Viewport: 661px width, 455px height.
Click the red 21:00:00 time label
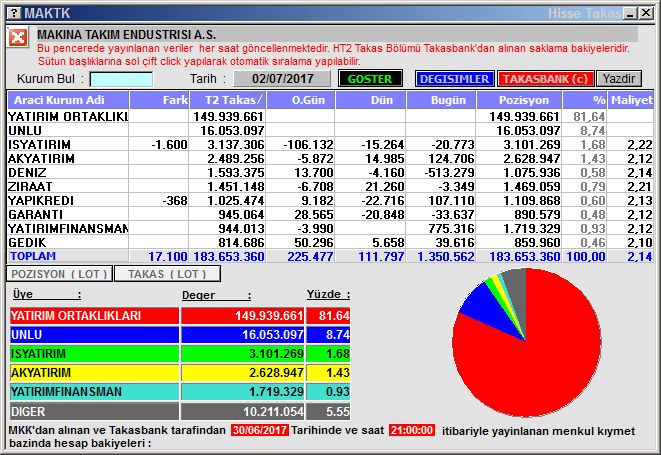[x=412, y=430]
